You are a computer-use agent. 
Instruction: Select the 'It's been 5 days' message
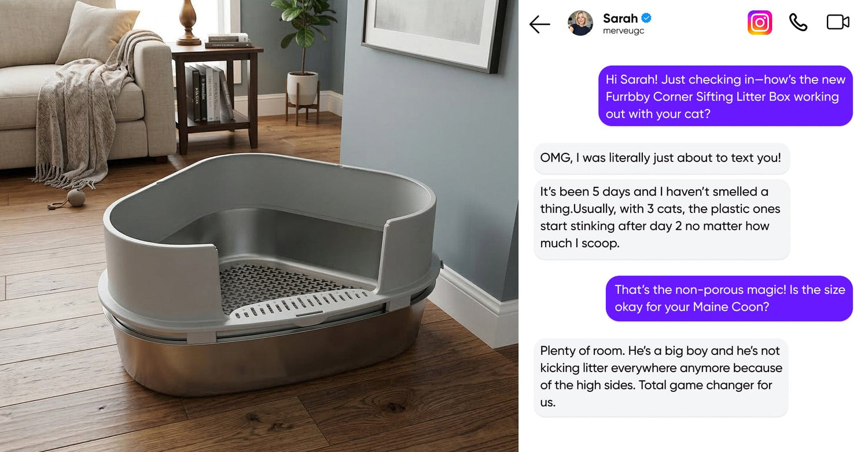coord(661,218)
